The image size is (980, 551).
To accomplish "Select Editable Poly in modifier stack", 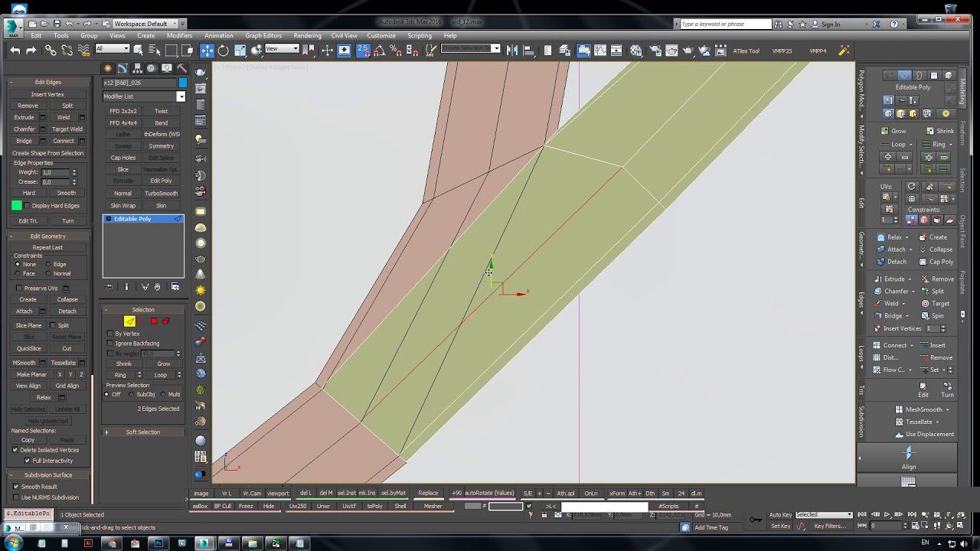I will click(143, 219).
